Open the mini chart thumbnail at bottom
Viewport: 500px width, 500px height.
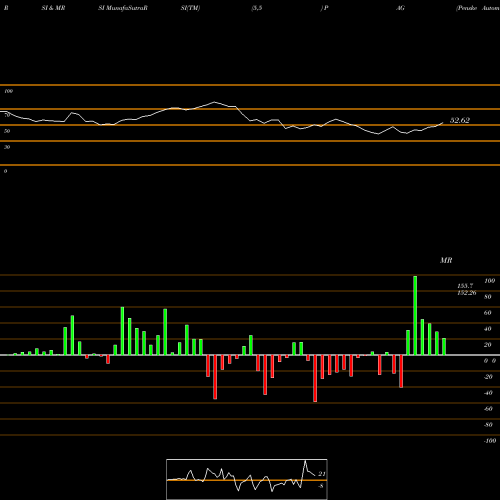point(247,479)
